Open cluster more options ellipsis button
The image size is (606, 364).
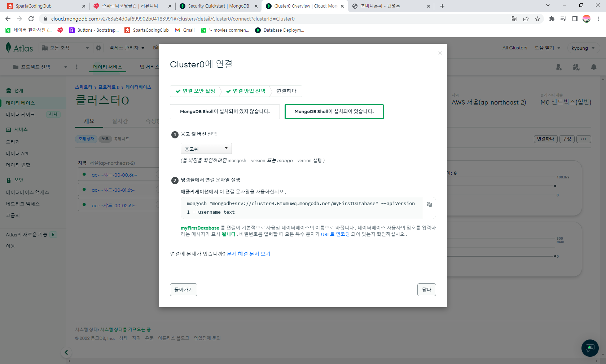(x=584, y=139)
